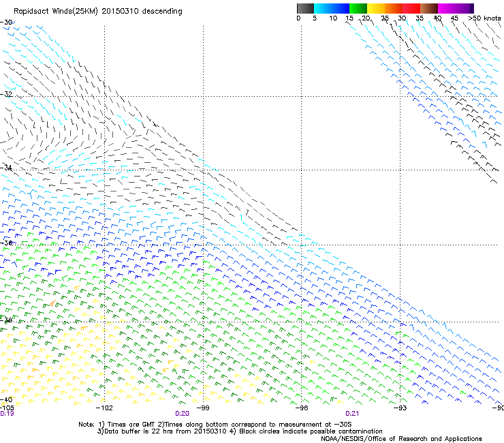Click the 'NOAA/NESDIS/Office of Research and Applications' credit
Image resolution: width=504 pixels, height=443 pixels.
coord(401,439)
